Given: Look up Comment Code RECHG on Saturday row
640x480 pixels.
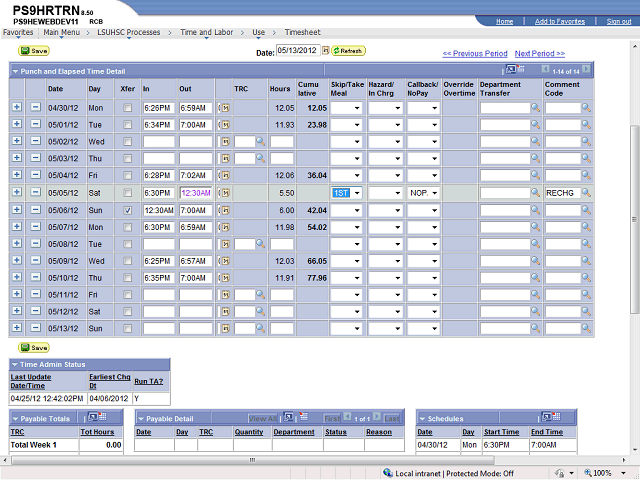Looking at the screenshot, I should [x=587, y=193].
